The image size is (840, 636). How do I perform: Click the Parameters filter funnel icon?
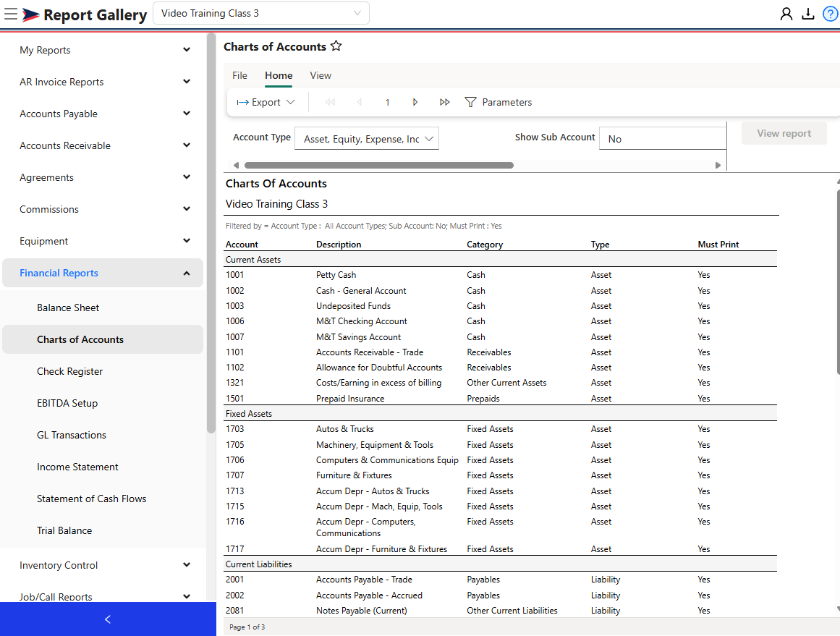470,102
